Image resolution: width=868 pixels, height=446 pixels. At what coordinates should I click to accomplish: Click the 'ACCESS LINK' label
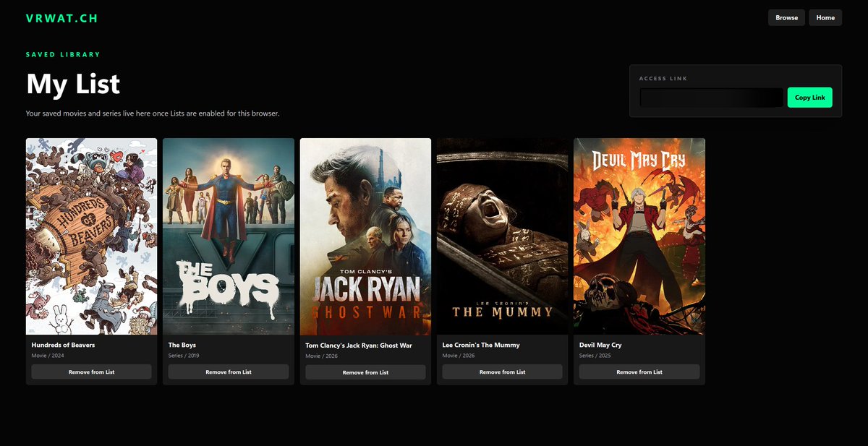click(663, 78)
